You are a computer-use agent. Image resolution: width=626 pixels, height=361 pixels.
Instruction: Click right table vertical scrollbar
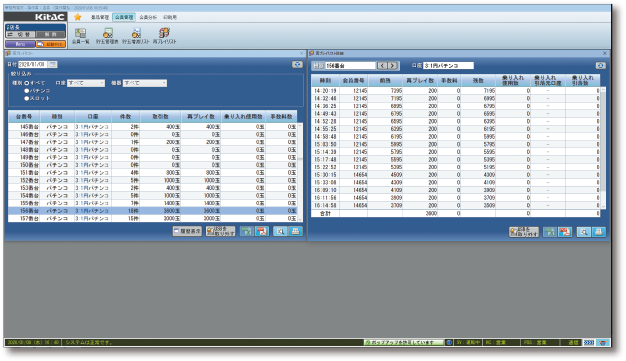click(x=603, y=148)
